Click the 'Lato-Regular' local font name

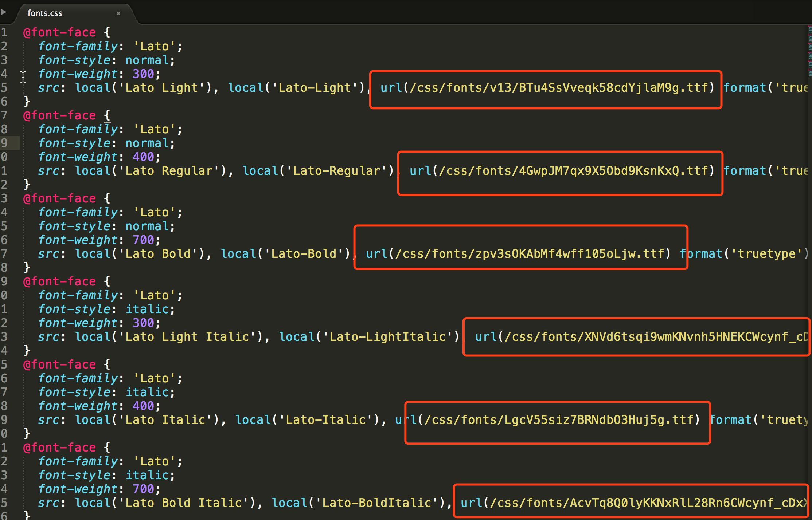point(337,171)
